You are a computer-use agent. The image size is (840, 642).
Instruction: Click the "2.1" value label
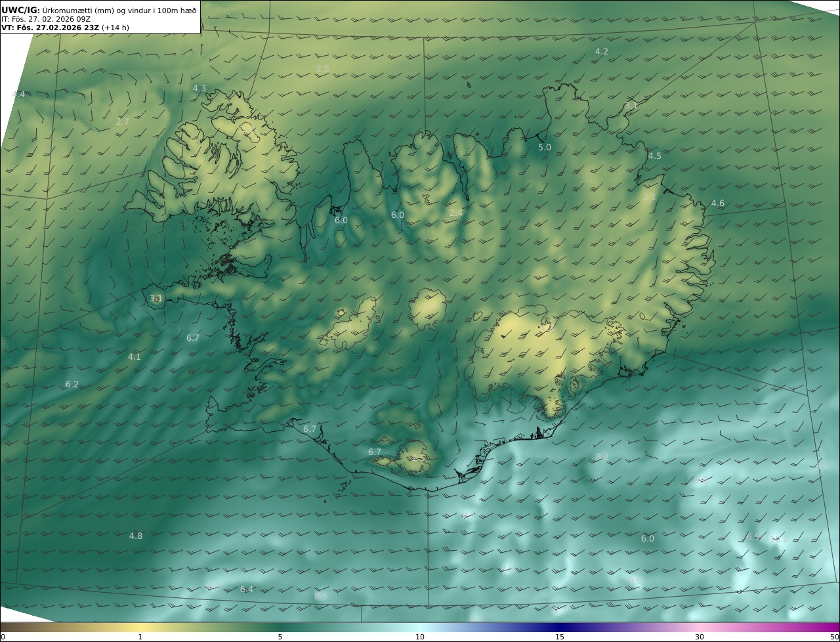(x=650, y=198)
